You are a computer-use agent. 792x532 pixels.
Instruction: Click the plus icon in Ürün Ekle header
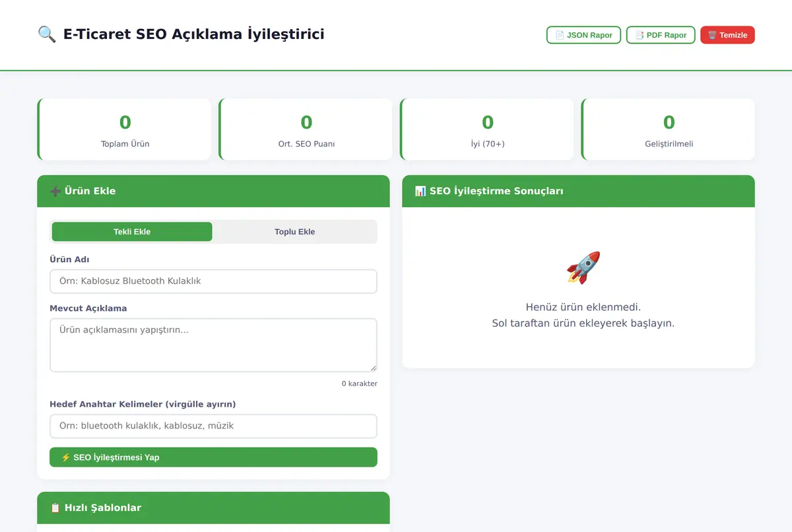(x=55, y=191)
